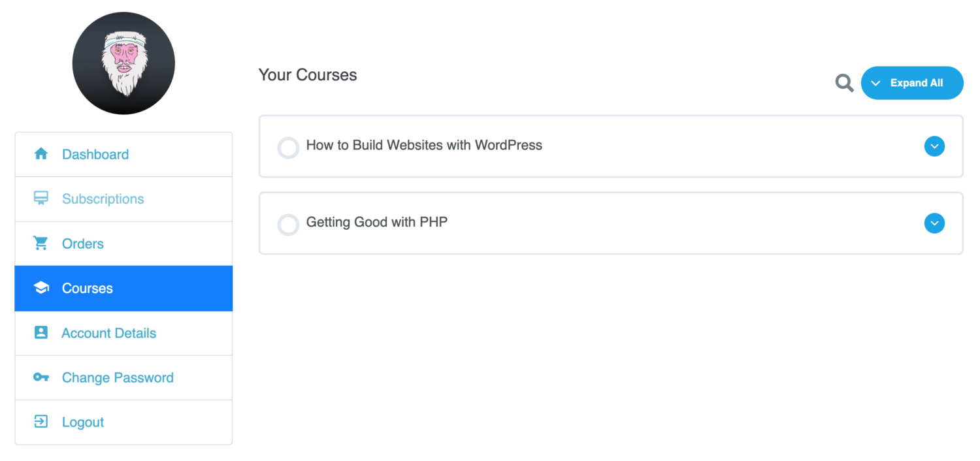Click the Dashboard home icon
980x461 pixels.
tap(41, 154)
